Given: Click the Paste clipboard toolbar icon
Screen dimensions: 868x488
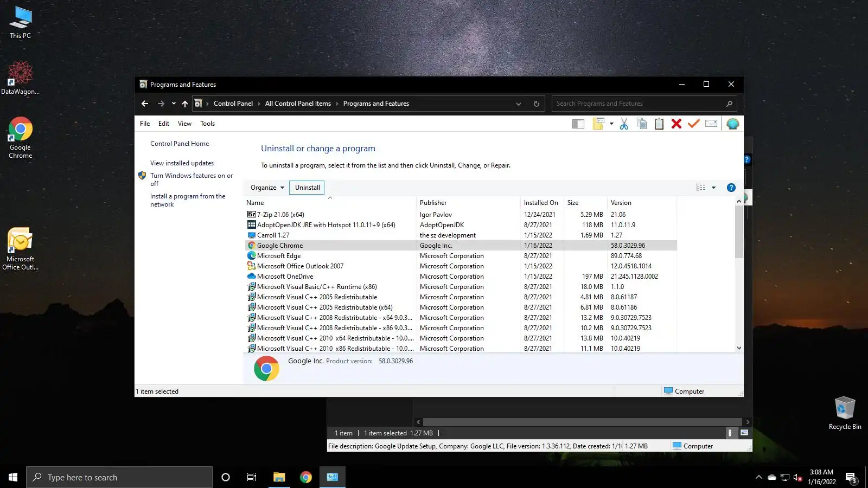Looking at the screenshot, I should (x=659, y=124).
